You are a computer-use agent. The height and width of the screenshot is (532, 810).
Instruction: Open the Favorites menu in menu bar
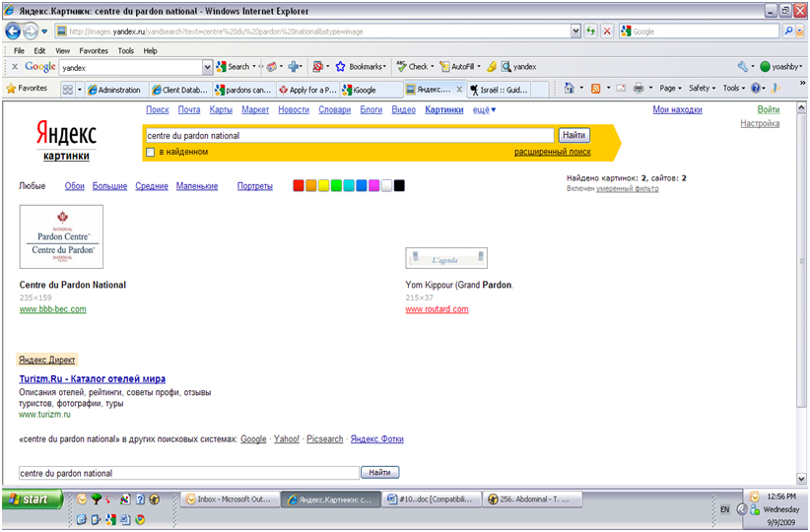(x=94, y=50)
